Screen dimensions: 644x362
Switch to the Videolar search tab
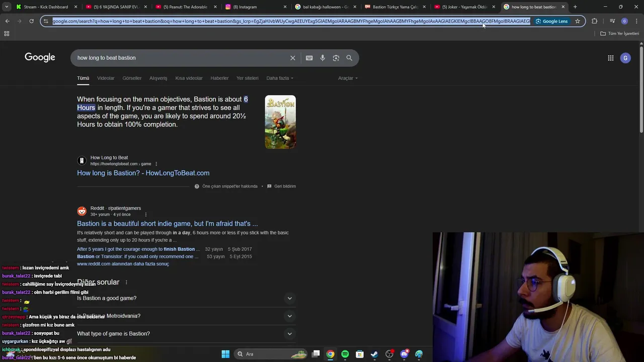click(106, 78)
